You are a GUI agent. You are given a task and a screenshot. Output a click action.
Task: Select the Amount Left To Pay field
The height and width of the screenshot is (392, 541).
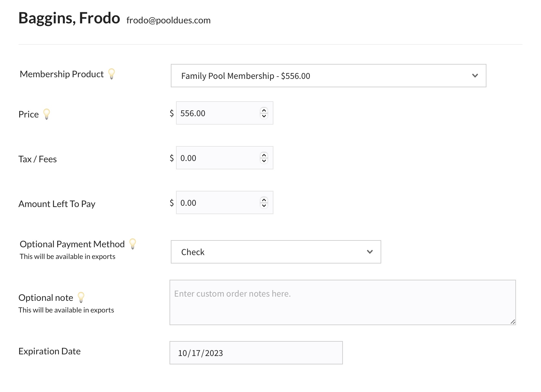(218, 203)
